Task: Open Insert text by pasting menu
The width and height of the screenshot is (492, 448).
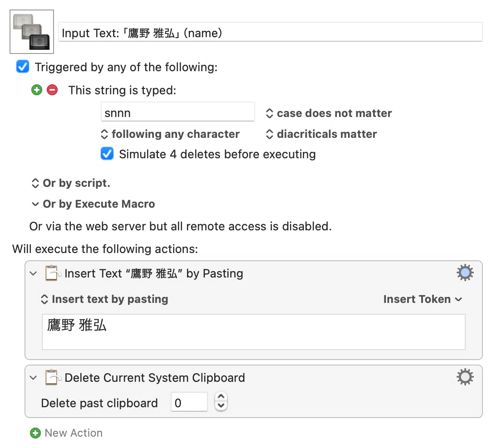Action: (104, 299)
